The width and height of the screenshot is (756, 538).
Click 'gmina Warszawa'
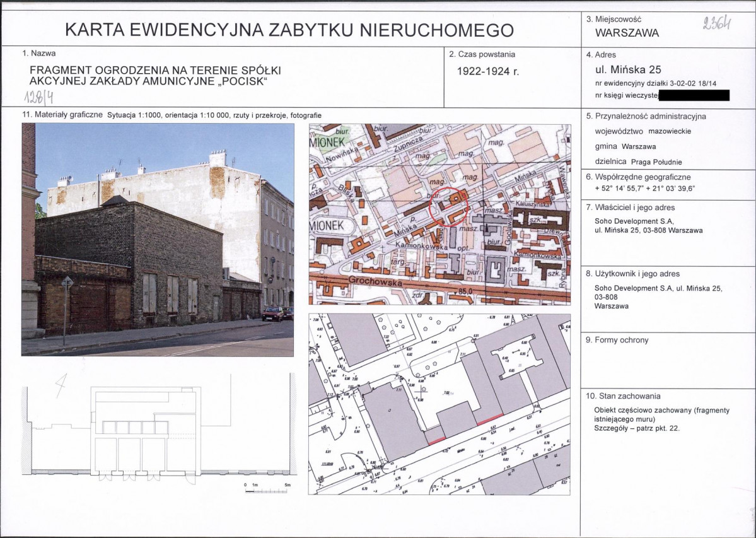(x=625, y=146)
